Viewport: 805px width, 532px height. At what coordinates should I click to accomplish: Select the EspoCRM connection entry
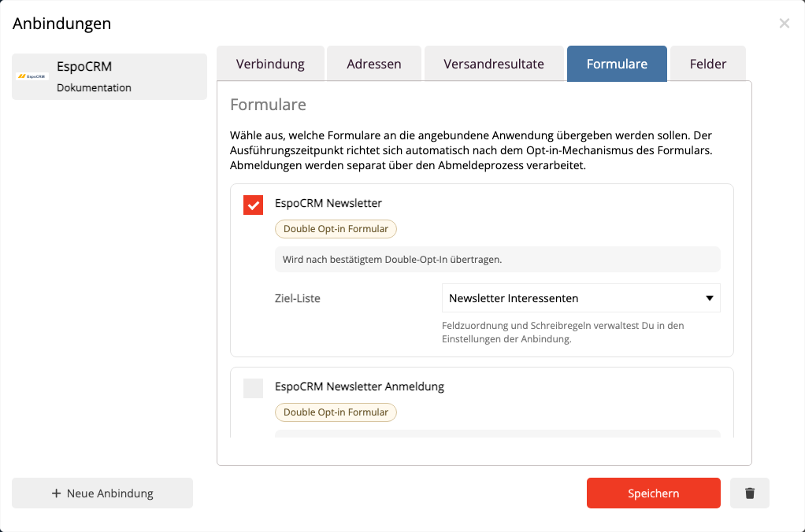pyautogui.click(x=109, y=76)
